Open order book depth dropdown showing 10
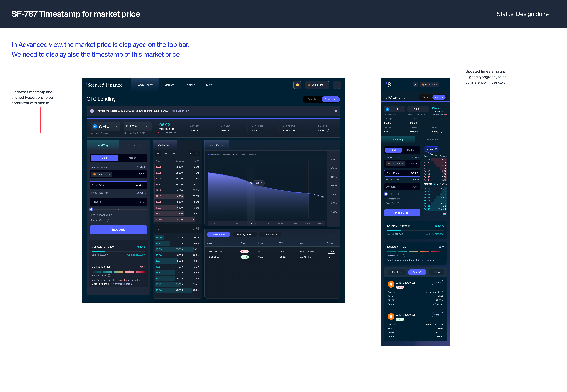The width and height of the screenshot is (567, 392). [194, 153]
